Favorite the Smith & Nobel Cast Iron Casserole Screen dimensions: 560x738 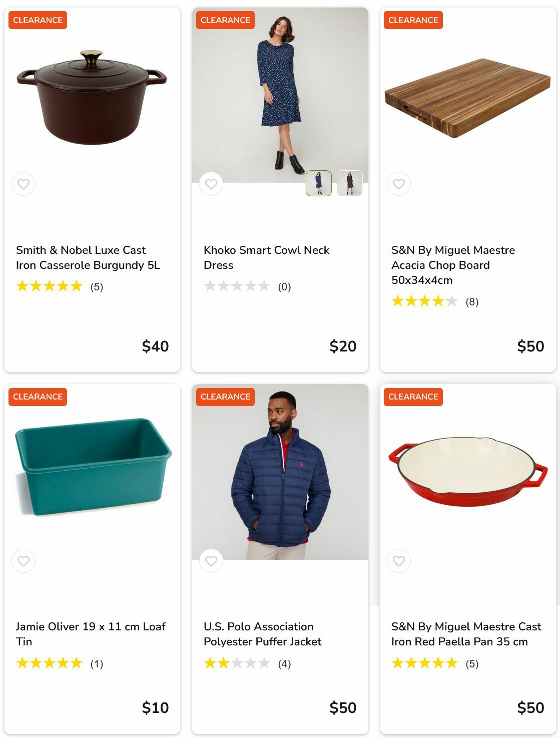[24, 184]
